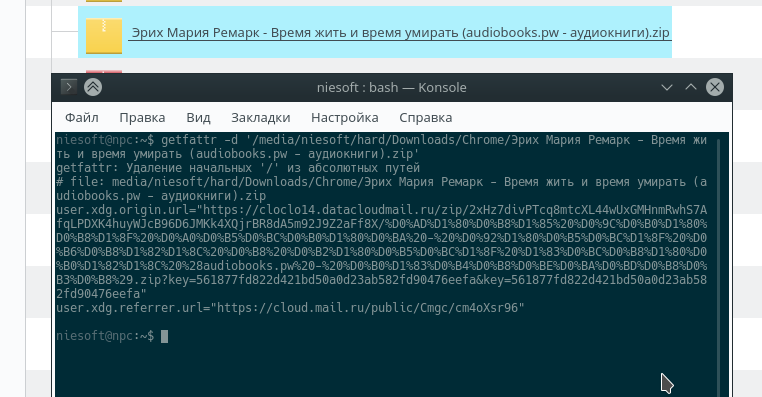
Task: Open the Закладки menu
Action: tap(260, 118)
